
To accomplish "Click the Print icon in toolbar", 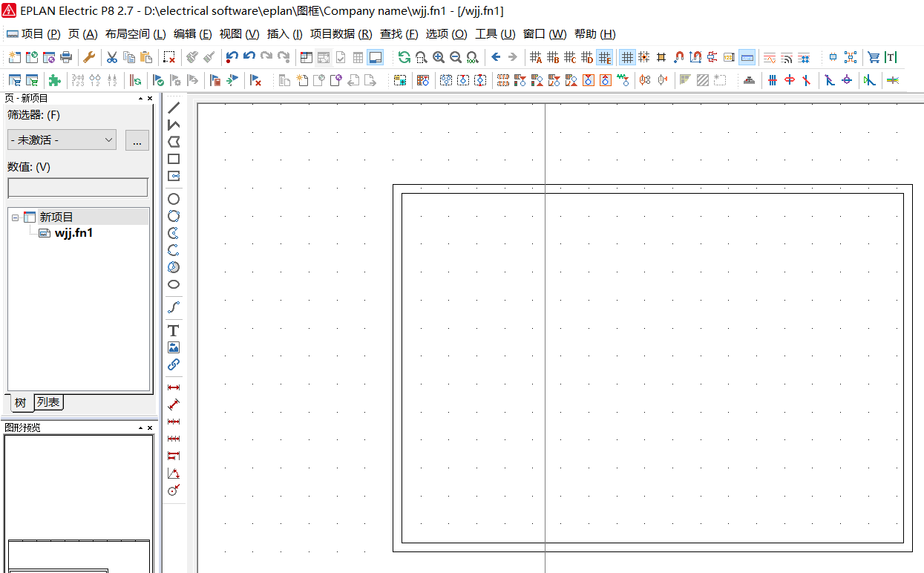I will click(x=66, y=57).
